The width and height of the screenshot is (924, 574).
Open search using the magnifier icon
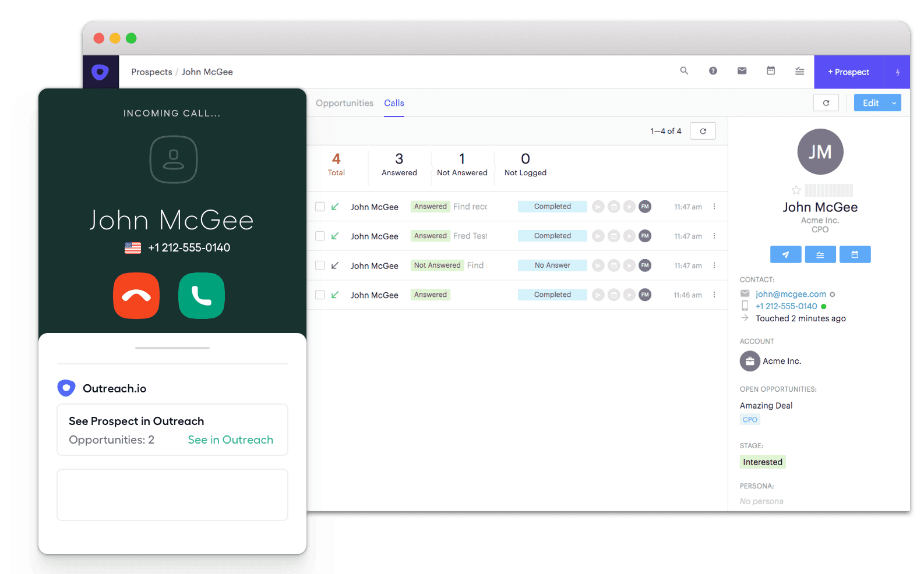[x=684, y=71]
